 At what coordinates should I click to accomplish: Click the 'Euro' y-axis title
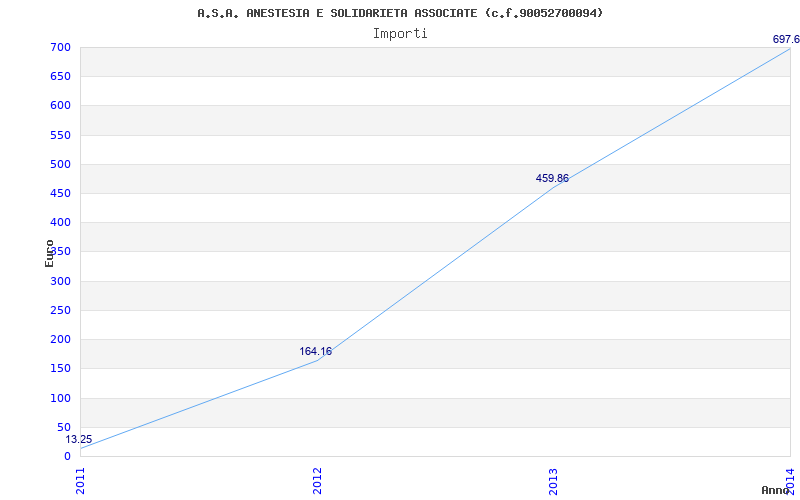point(49,253)
